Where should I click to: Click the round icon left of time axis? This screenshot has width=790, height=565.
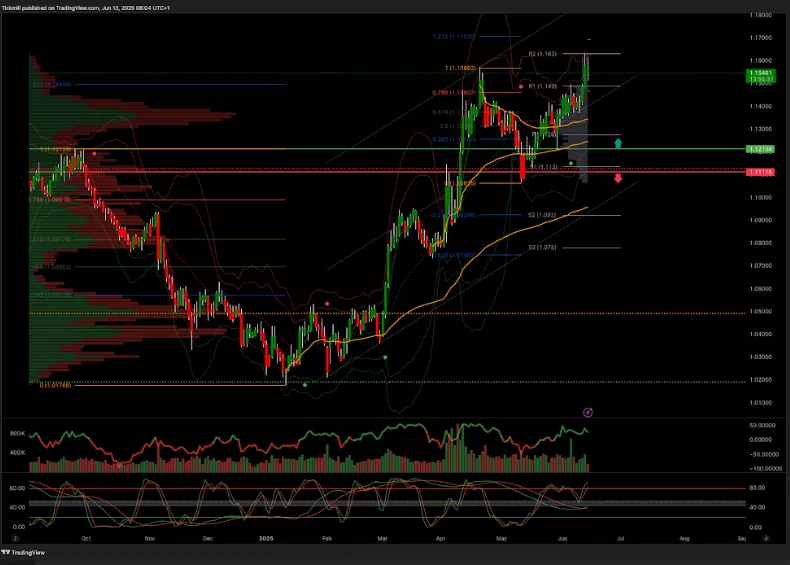16,537
